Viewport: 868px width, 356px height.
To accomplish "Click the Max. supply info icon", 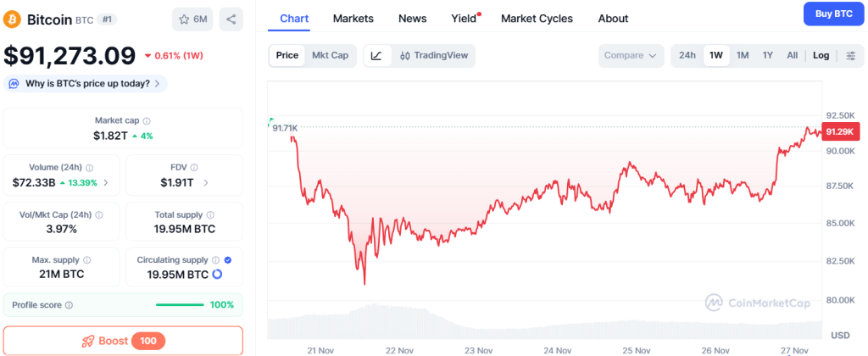I will point(86,260).
